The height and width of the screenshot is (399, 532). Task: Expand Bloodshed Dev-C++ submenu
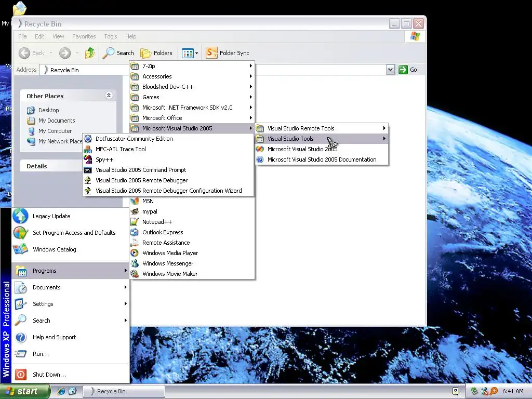coord(192,87)
